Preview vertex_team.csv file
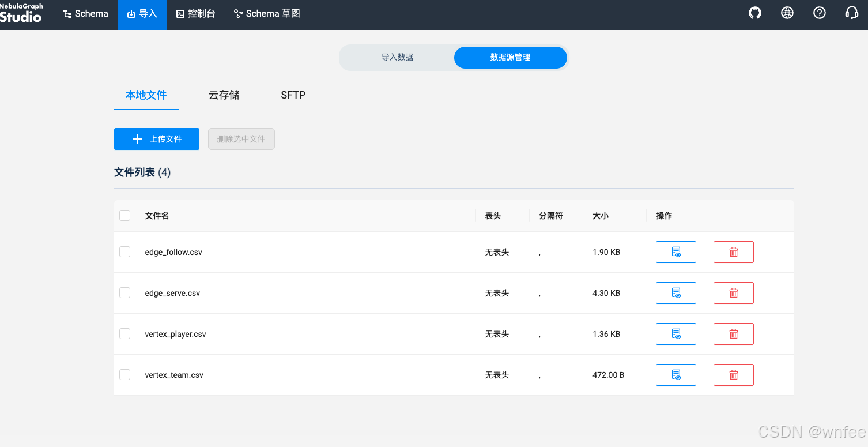868x447 pixels. pos(676,375)
